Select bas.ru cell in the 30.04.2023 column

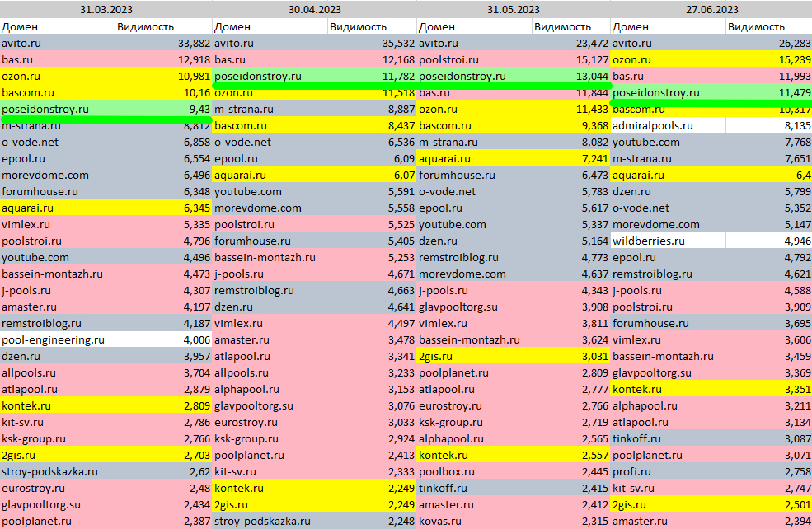(x=270, y=59)
